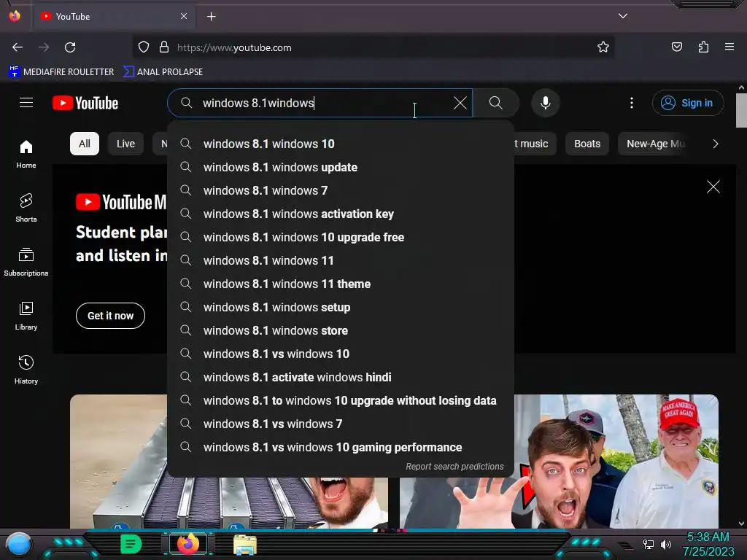Close the YouTube browser tab
The height and width of the screenshot is (560, 747).
(x=184, y=16)
